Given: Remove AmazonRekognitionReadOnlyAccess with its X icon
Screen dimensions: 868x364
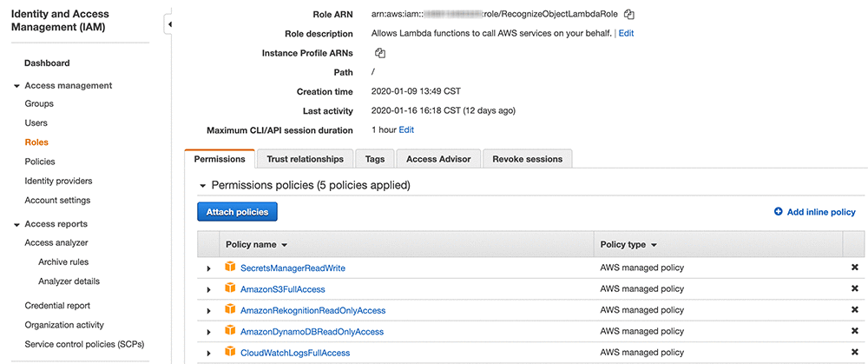Looking at the screenshot, I should tap(855, 310).
